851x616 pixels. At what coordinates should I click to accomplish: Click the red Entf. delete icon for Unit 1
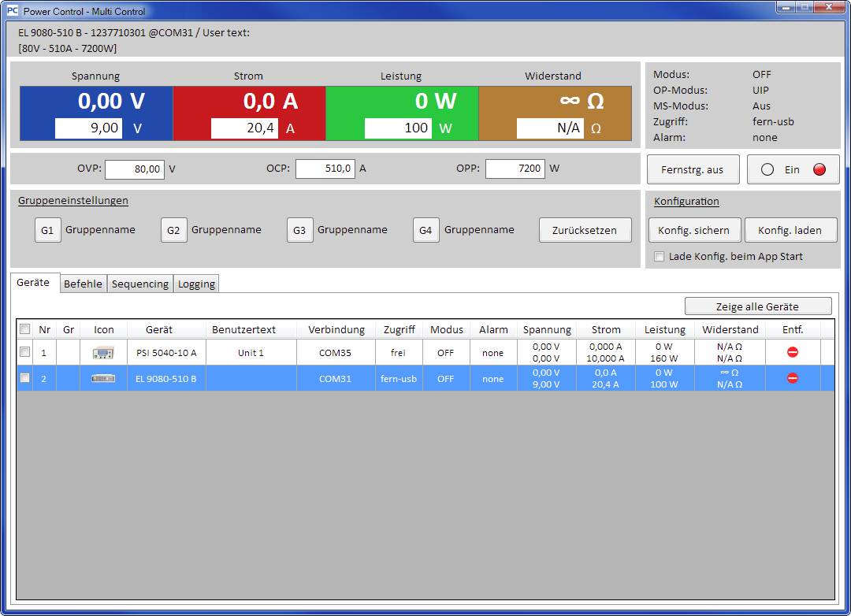point(793,352)
